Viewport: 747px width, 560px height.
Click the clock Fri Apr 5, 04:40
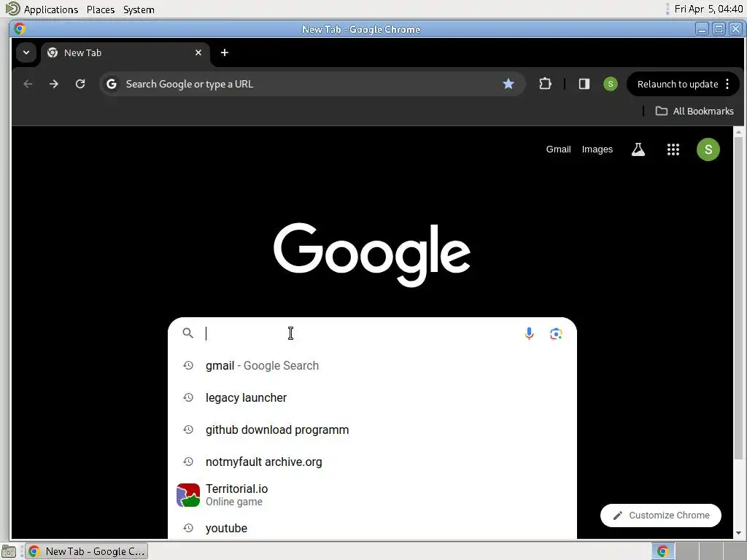(708, 9)
